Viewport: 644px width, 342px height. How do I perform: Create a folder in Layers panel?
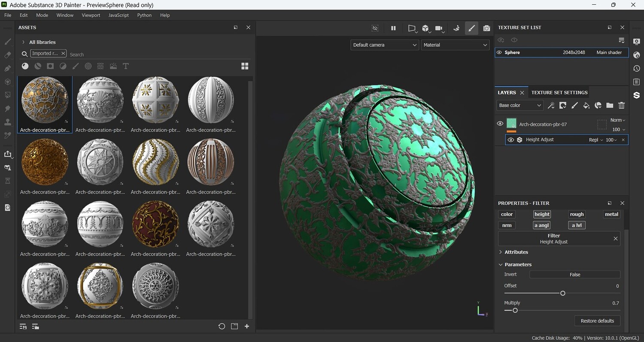610,105
